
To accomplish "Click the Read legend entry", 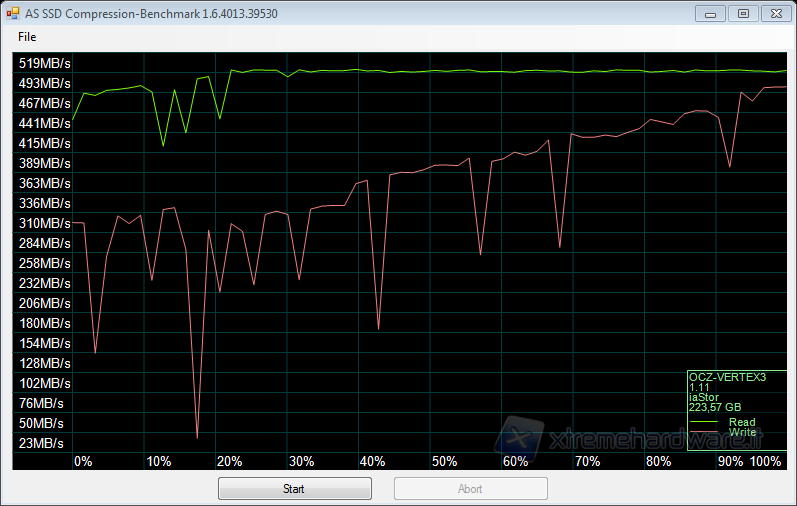I will coord(741,422).
